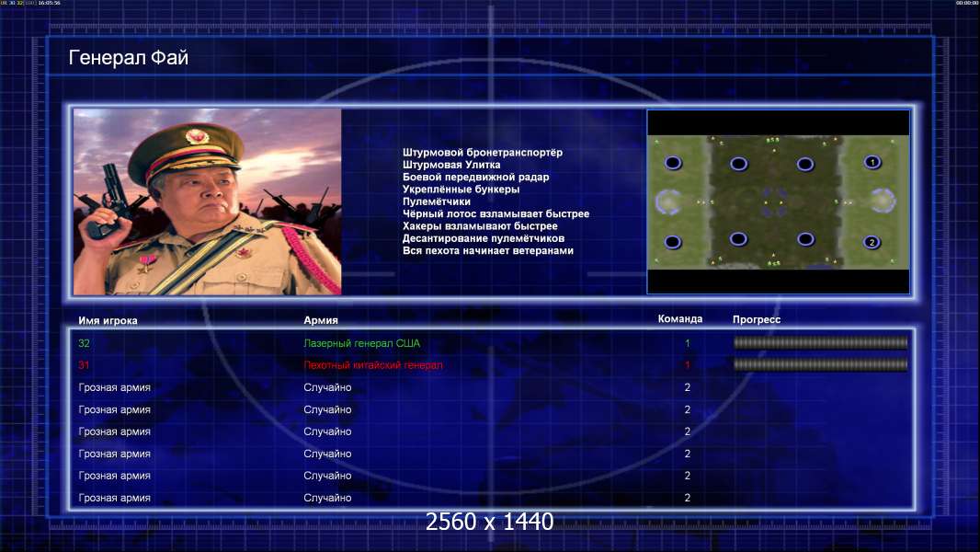Image resolution: width=980 pixels, height=552 pixels.
Task: Click 'Хакеры взламывают быстрее' line
Action: click(x=480, y=226)
